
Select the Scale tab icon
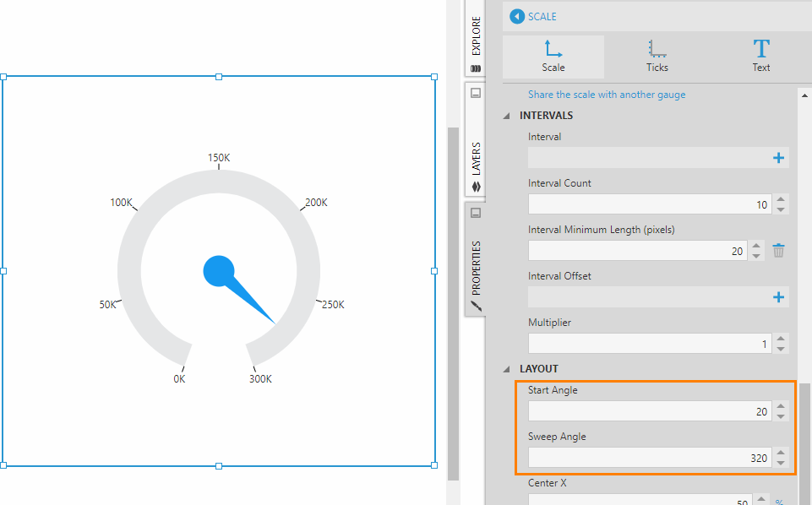point(553,50)
